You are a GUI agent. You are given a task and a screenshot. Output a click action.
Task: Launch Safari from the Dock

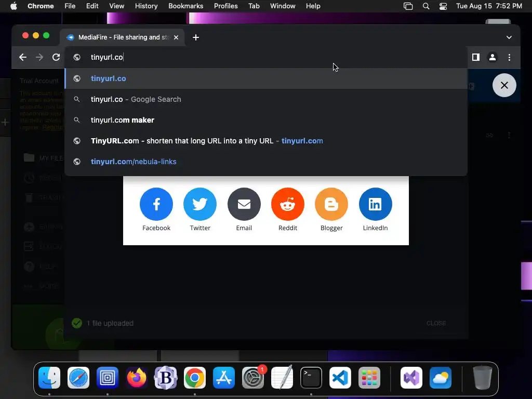tap(78, 378)
